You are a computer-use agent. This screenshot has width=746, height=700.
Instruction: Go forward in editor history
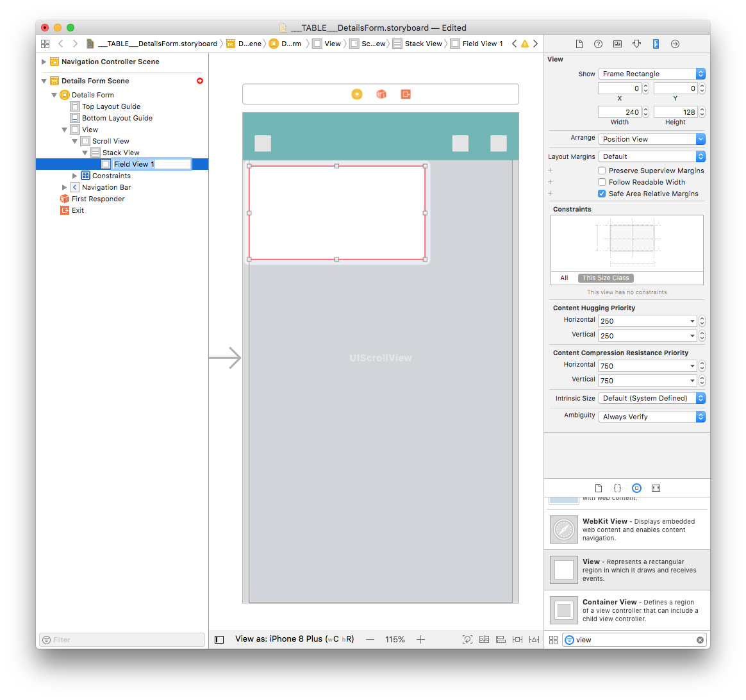point(75,44)
